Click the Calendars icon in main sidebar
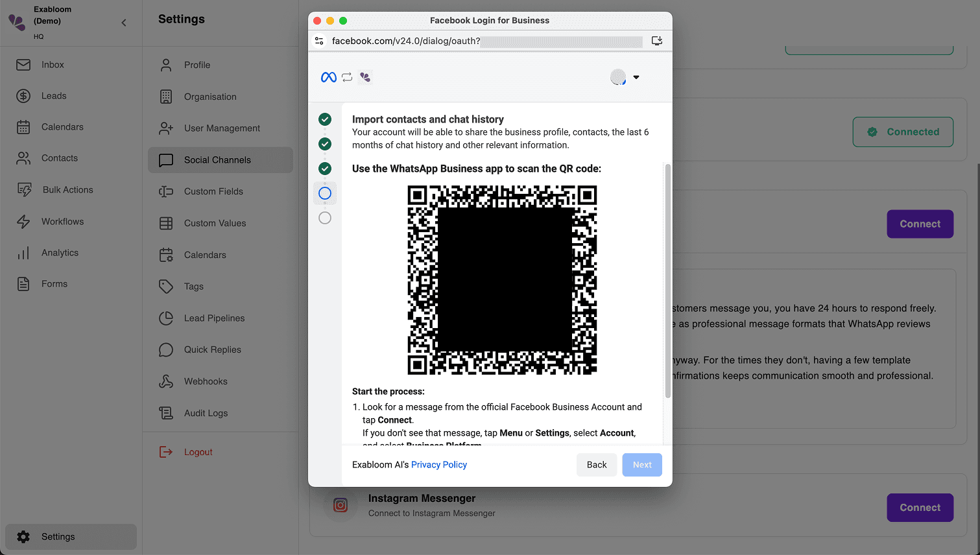Image resolution: width=980 pixels, height=555 pixels. (x=23, y=127)
